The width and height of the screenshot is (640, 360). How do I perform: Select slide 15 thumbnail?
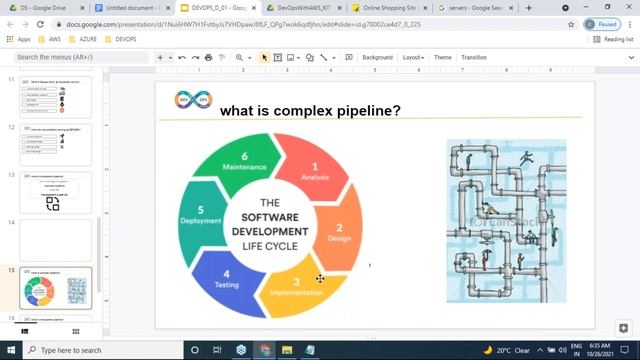coord(56,288)
